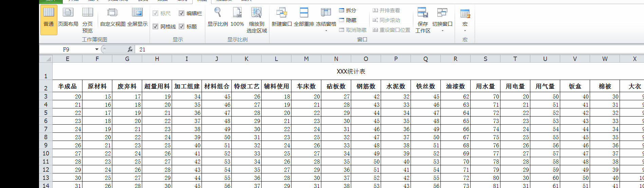Select column R header
Screen dimensions: 644x188
coord(456,59)
